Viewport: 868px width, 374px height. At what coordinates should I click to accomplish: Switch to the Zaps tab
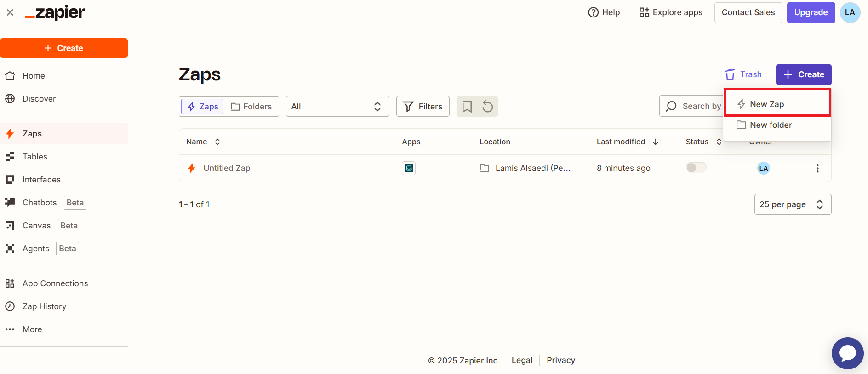click(x=202, y=107)
